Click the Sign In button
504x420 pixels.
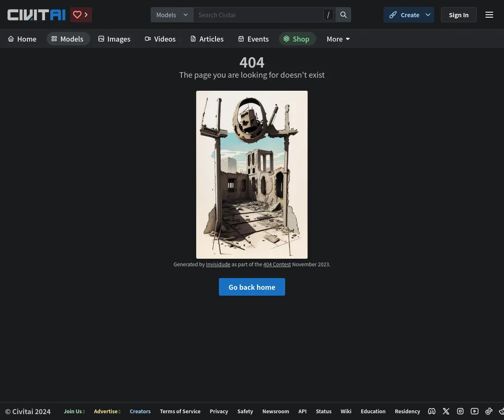[459, 15]
